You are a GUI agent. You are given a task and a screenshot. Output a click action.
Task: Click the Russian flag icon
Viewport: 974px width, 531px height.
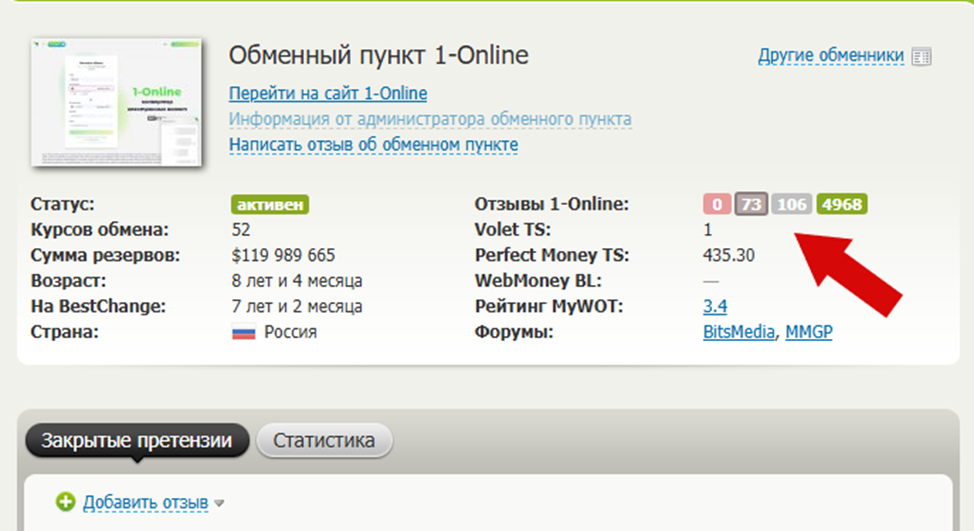tap(244, 332)
